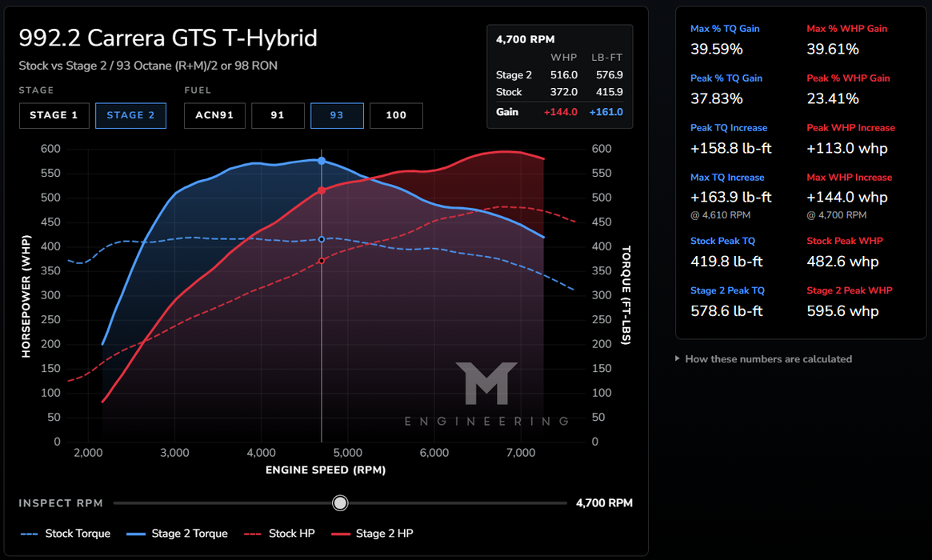The height and width of the screenshot is (560, 932).
Task: Click the INSPECT RPM label
Action: [61, 503]
